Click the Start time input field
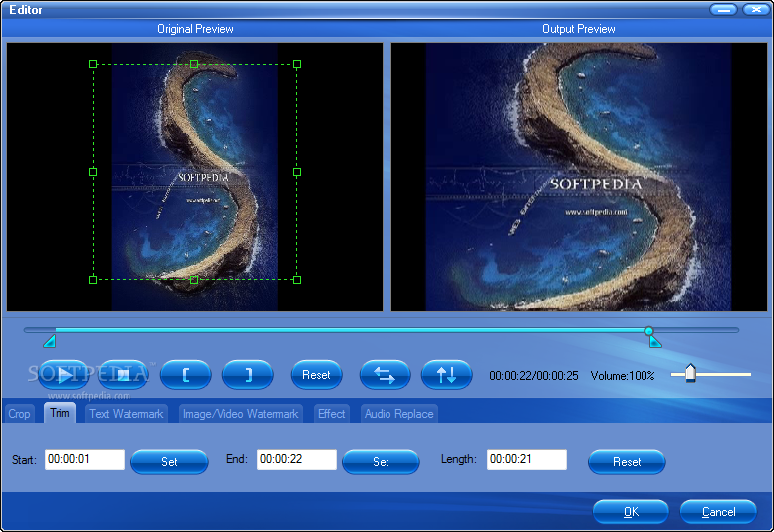 [x=85, y=459]
